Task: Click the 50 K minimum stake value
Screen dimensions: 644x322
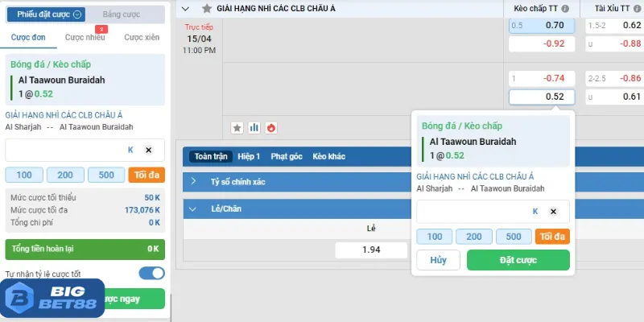Action: pyautogui.click(x=152, y=197)
